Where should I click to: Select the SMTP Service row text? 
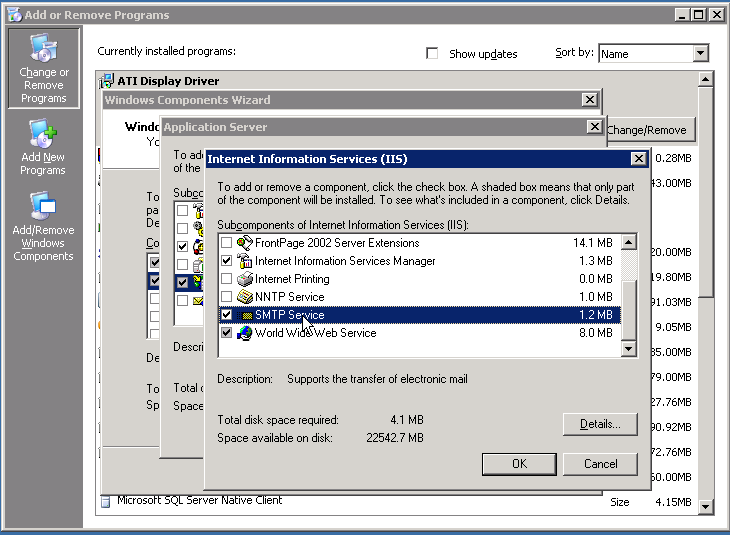(x=290, y=315)
